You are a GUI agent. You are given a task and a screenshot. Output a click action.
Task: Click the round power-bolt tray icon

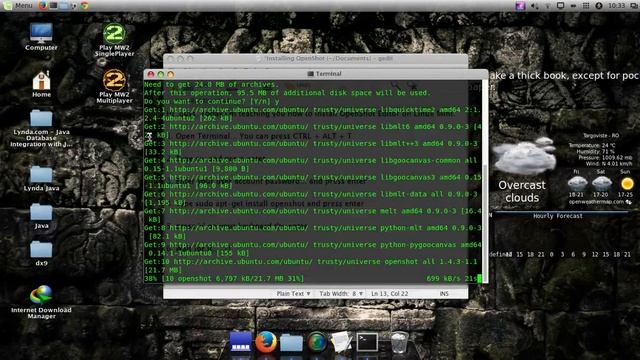tap(599, 6)
